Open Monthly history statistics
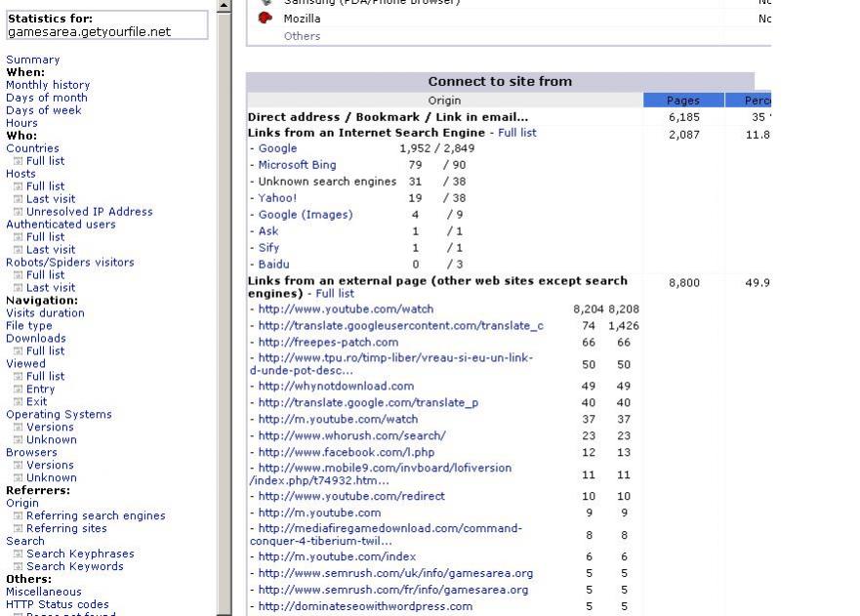Viewport: 860px width, 616px height. tap(48, 85)
